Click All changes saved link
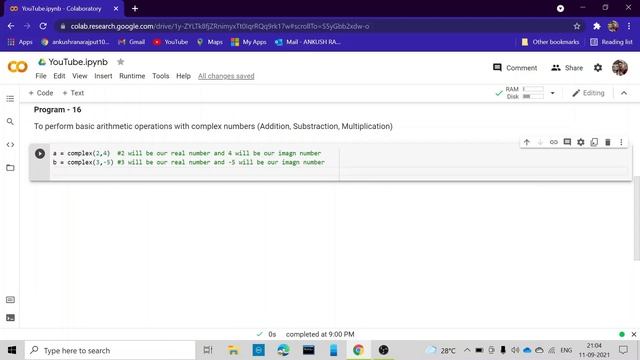The height and width of the screenshot is (360, 640). 226,76
